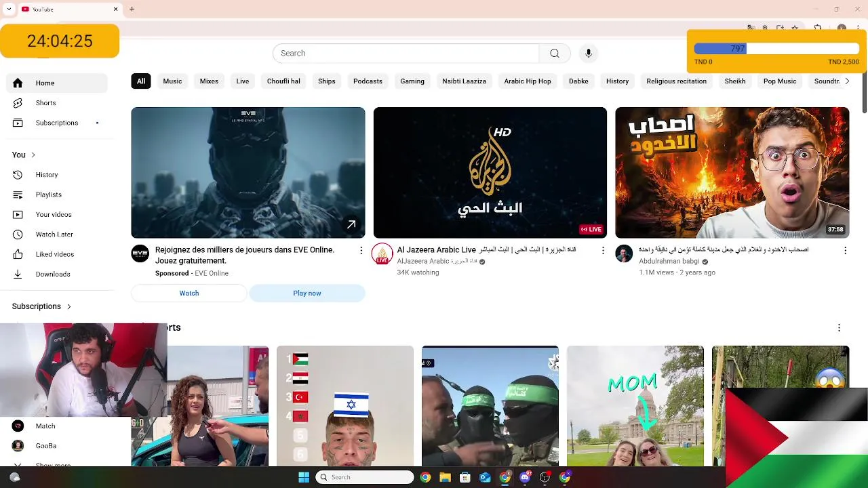Open the GooBa subscription channel
Viewport: 868px width, 488px height.
[57, 446]
